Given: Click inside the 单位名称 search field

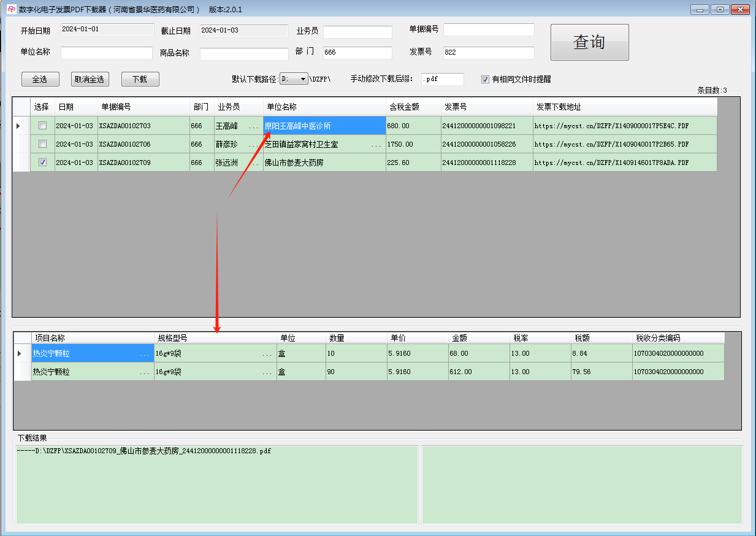Looking at the screenshot, I should (x=106, y=52).
